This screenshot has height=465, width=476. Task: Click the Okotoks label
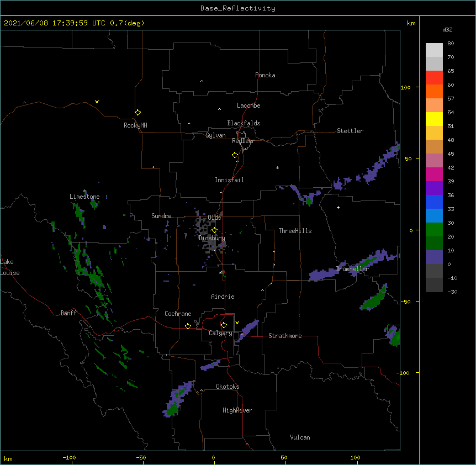[228, 387]
